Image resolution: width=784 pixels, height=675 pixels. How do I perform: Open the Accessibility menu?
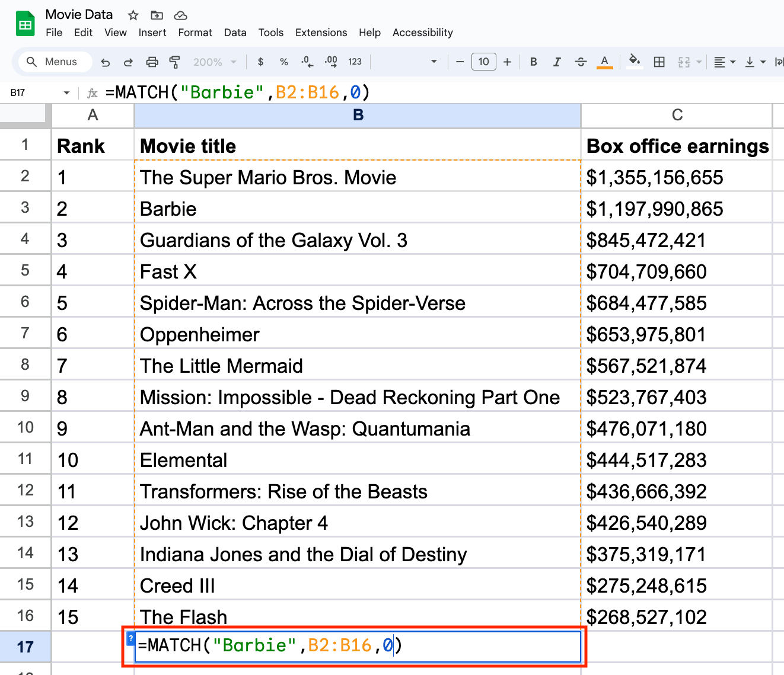(x=423, y=33)
